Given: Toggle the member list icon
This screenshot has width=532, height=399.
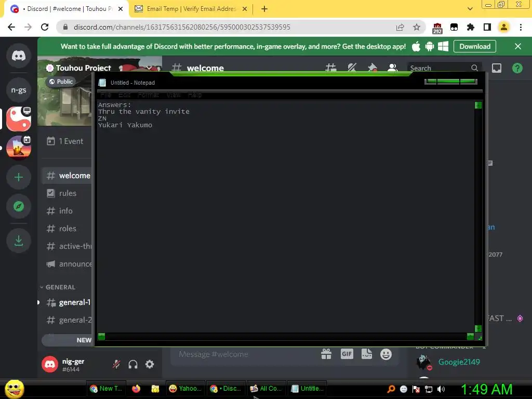Looking at the screenshot, I should pyautogui.click(x=392, y=68).
